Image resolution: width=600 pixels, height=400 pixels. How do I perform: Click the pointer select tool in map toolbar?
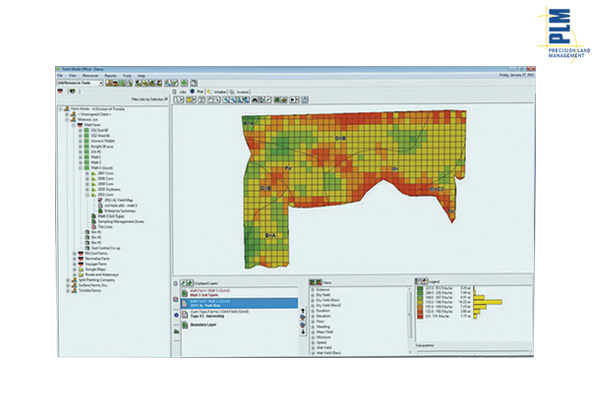click(177, 100)
